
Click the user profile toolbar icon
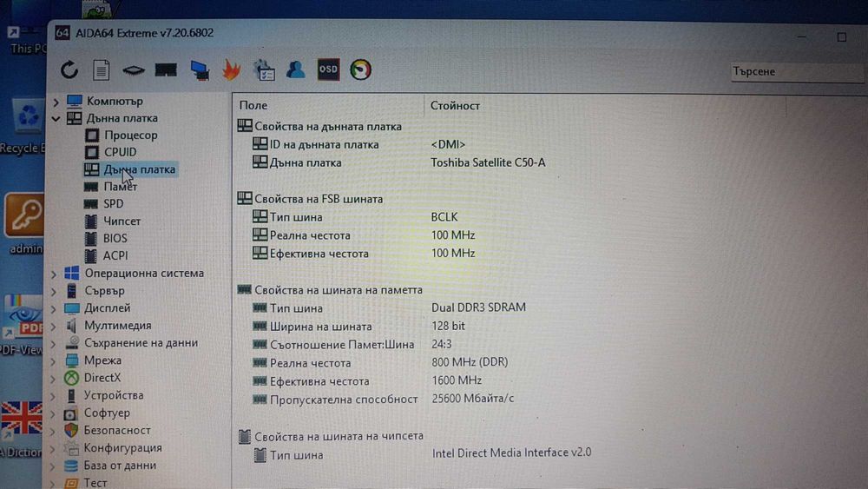point(296,69)
